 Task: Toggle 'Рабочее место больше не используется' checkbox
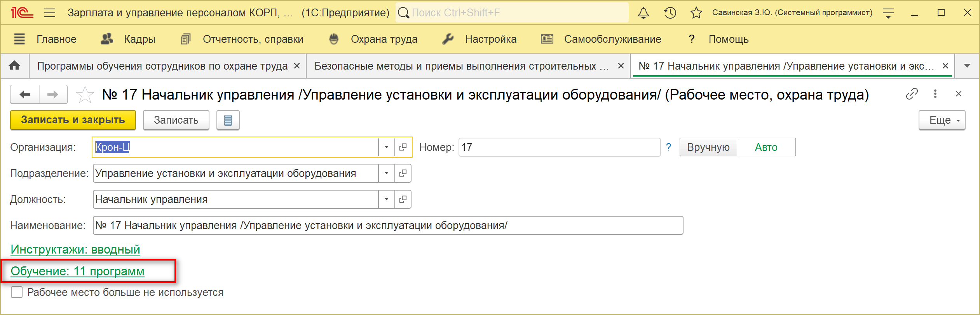(17, 292)
